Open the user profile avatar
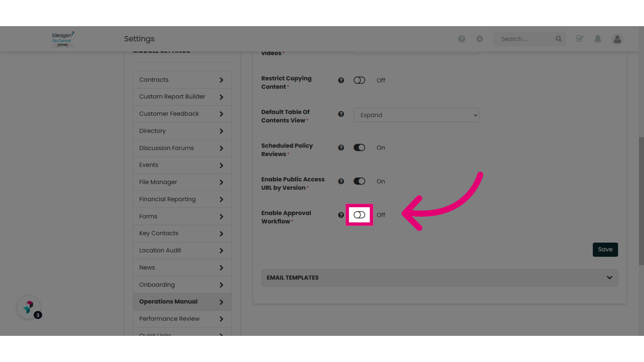 tap(617, 39)
